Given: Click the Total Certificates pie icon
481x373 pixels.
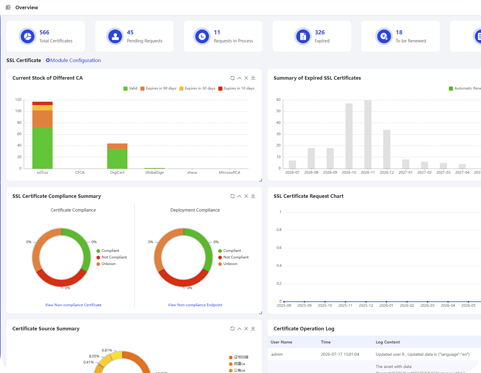Looking at the screenshot, I should coord(27,36).
